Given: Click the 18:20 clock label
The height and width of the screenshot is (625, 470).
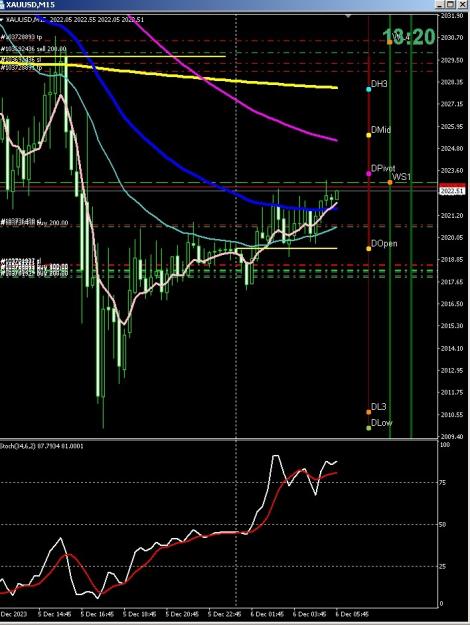Looking at the screenshot, I should point(409,37).
